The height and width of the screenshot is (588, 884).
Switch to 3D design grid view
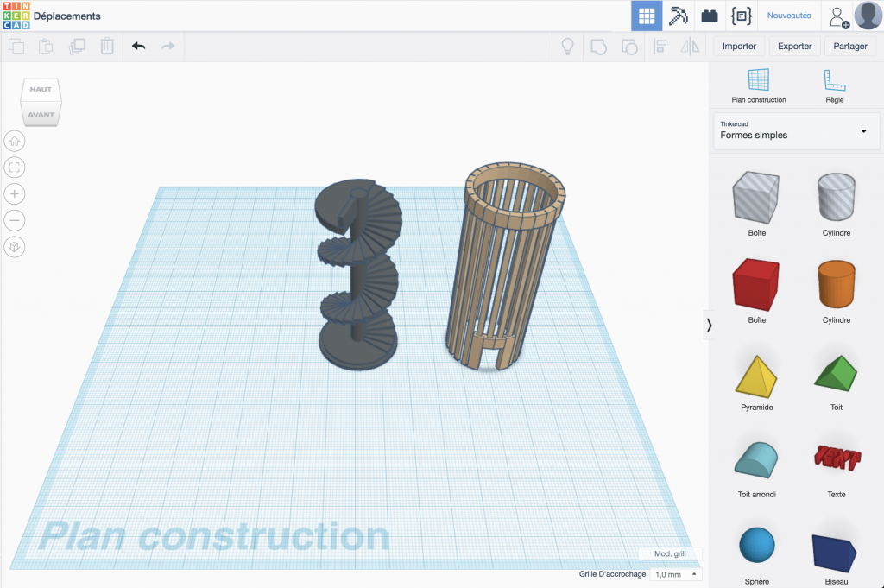tap(647, 16)
